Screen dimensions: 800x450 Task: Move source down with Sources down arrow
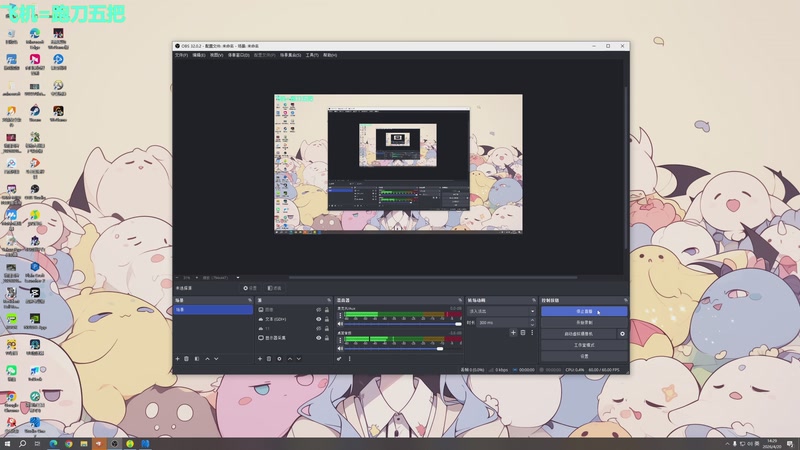click(x=299, y=359)
